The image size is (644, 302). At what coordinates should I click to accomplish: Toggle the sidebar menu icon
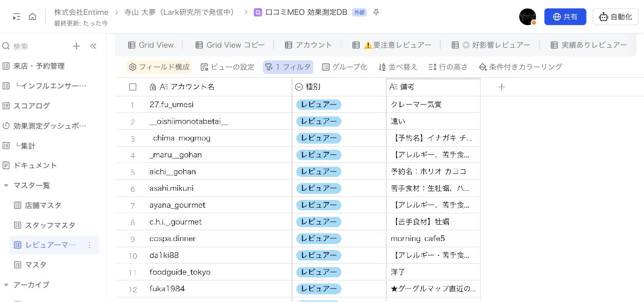(17, 17)
